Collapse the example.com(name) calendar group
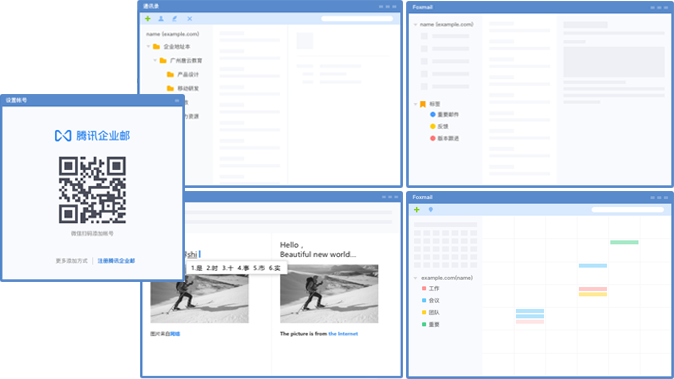 pos(416,278)
